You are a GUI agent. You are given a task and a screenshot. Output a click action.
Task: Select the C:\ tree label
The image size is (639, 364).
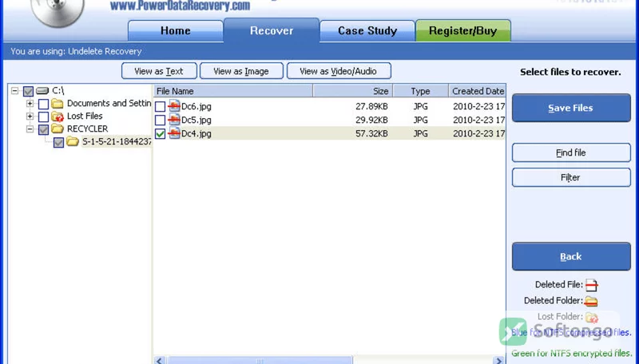pos(58,90)
